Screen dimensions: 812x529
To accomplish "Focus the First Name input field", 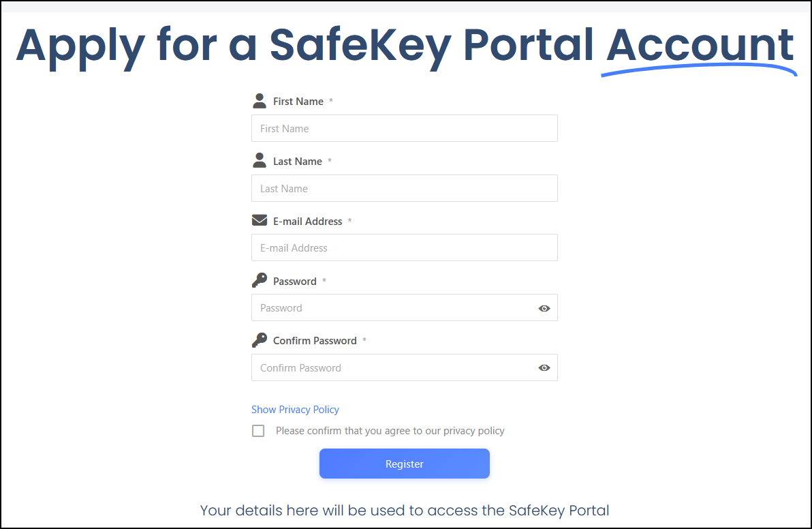I will click(404, 128).
